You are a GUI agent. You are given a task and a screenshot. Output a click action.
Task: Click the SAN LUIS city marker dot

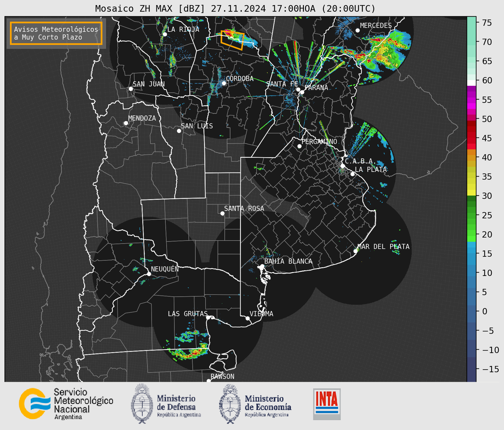[x=179, y=131]
